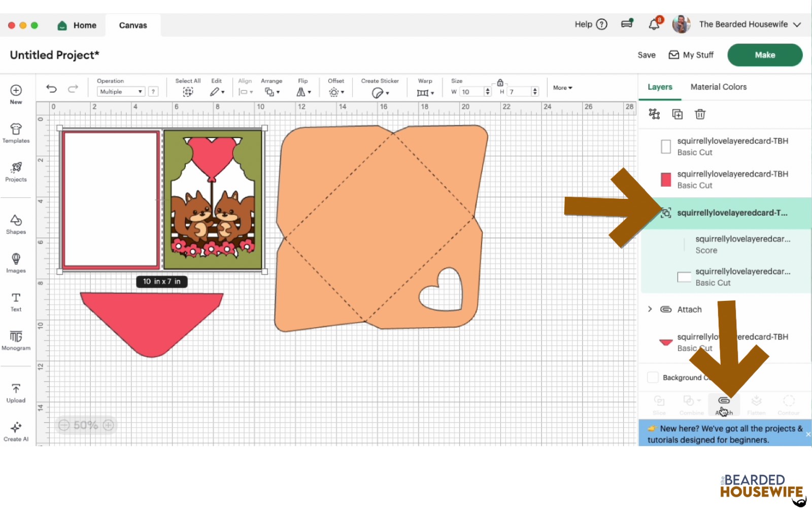Click the notifications bell
Viewport: 812px width, 516px height.
[654, 24]
